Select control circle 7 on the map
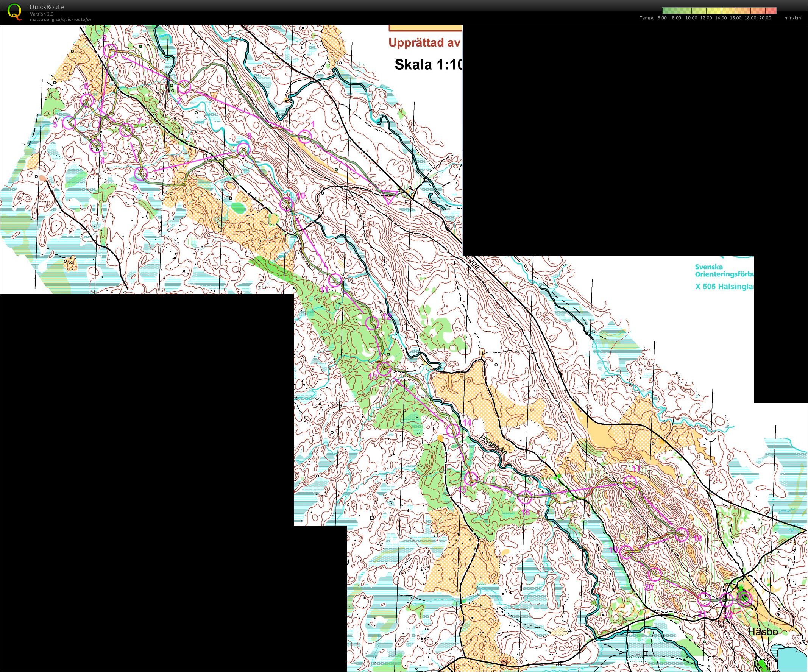The image size is (808, 672). click(126, 130)
